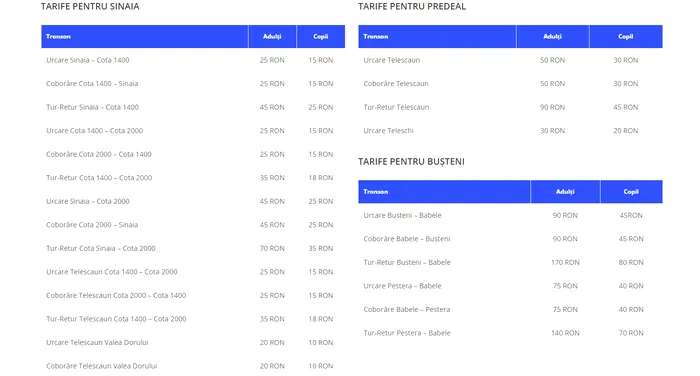Image resolution: width=700 pixels, height=376 pixels.
Task: Click the Tur-Retur Telescaun row in Predeal
Action: (x=510, y=107)
